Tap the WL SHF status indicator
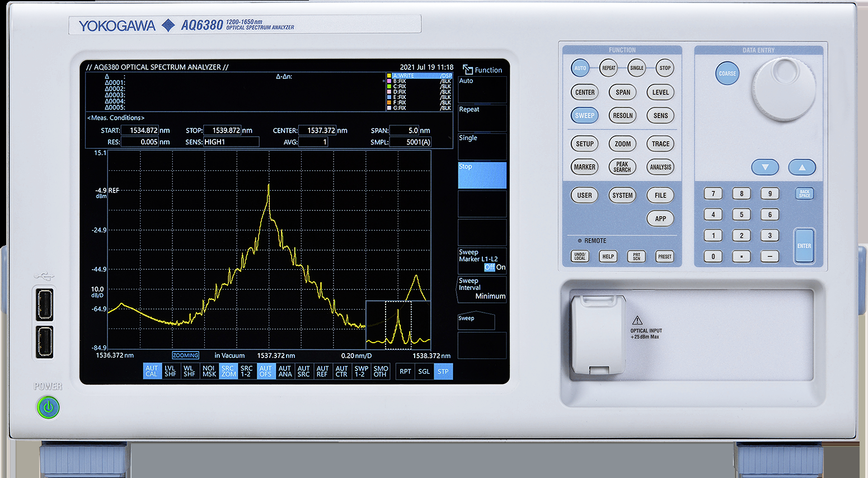 189,371
